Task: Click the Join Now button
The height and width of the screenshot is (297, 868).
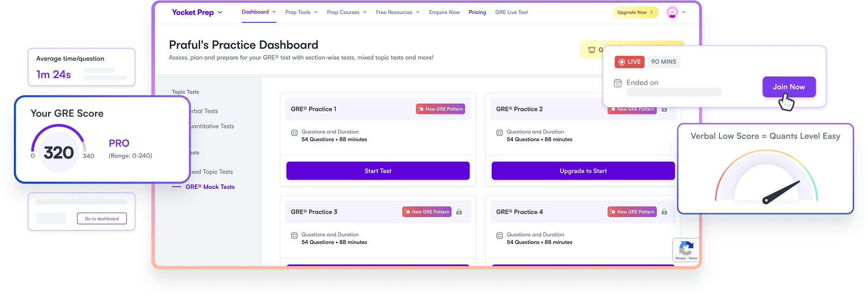Action: [789, 87]
